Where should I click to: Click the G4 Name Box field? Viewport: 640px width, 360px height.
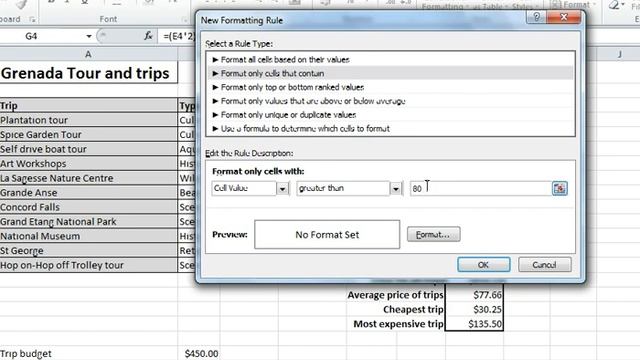[x=43, y=36]
